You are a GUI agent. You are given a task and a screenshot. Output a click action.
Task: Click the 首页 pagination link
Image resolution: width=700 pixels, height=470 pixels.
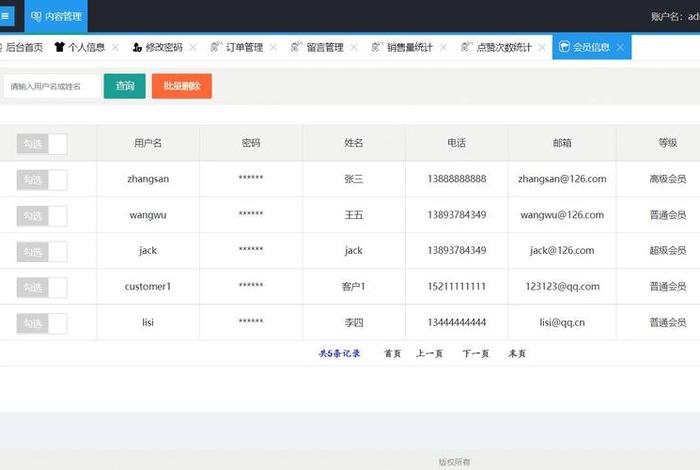[x=392, y=354]
